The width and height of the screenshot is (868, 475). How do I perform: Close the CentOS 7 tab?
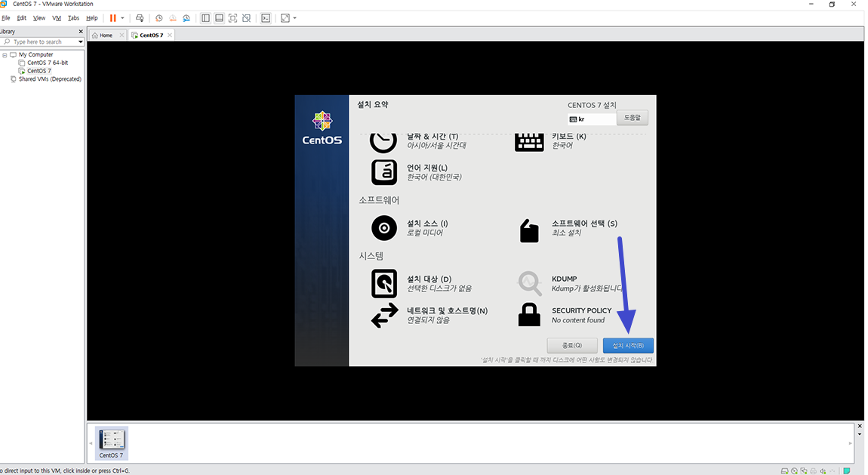pos(170,35)
